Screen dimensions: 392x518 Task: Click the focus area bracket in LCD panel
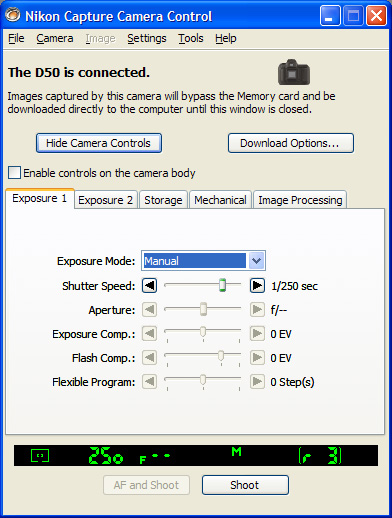click(40, 455)
